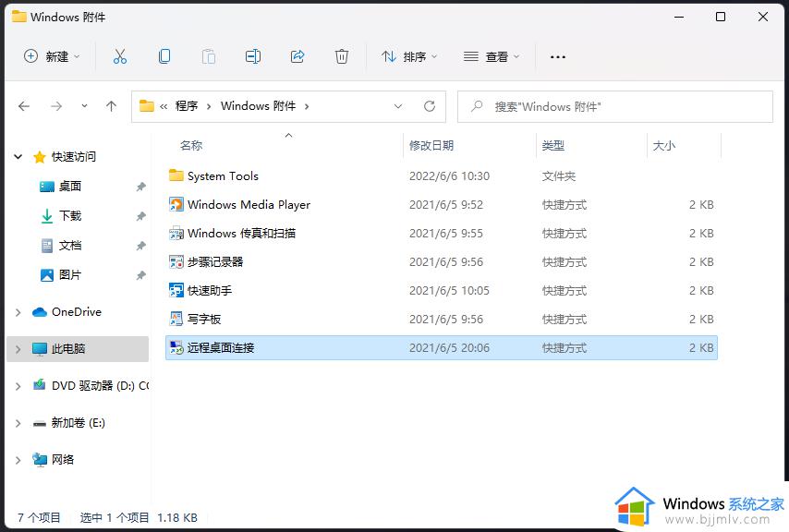Image resolution: width=789 pixels, height=532 pixels.
Task: Open 文档 in quick access
Action: (x=69, y=246)
